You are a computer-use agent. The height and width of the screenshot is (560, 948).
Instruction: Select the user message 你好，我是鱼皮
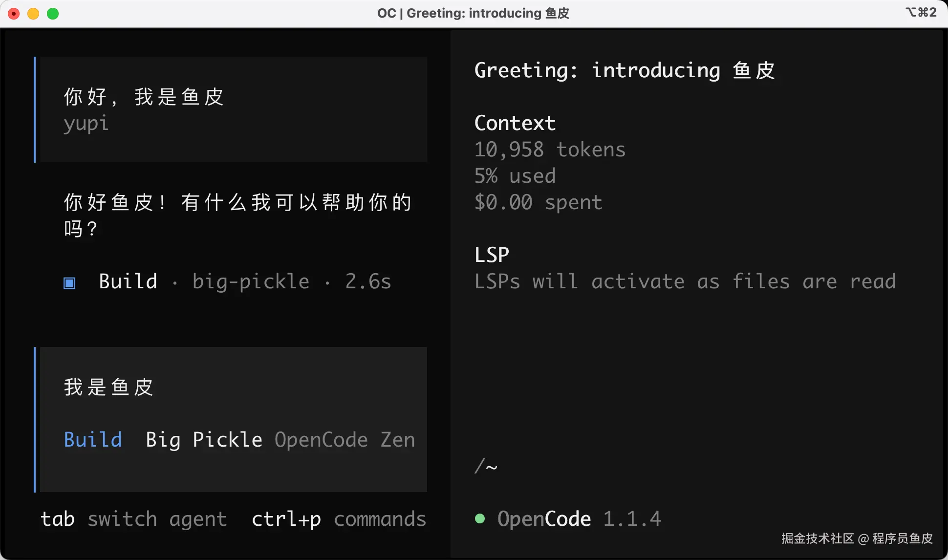(x=144, y=97)
